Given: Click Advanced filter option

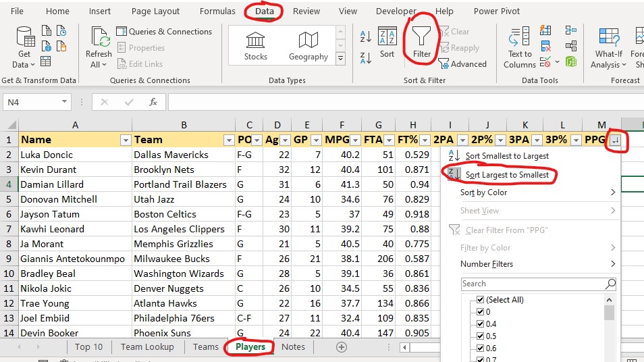Looking at the screenshot, I should click(463, 63).
